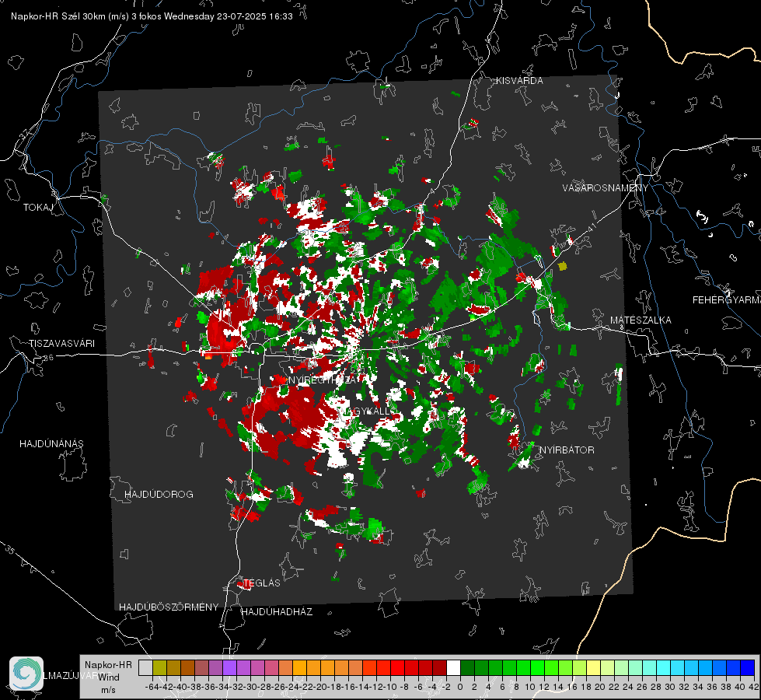The image size is (761, 700).
Task: Click the Wind label in the legend
Action: [x=108, y=677]
